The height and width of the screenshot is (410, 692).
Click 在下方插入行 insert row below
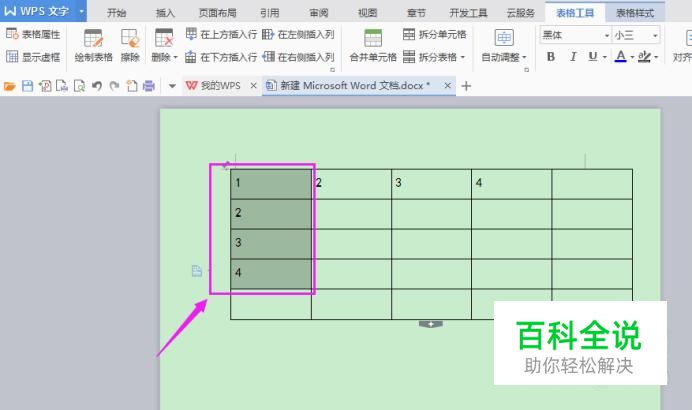221,57
